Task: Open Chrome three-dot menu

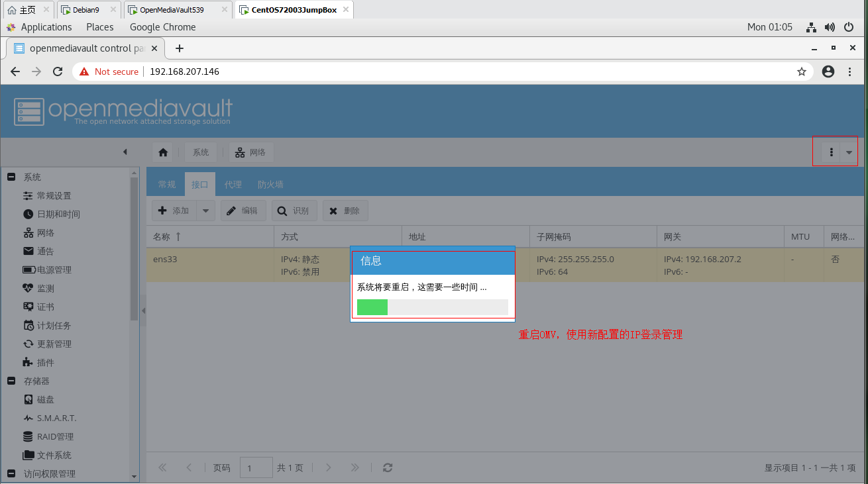Action: pyautogui.click(x=849, y=72)
